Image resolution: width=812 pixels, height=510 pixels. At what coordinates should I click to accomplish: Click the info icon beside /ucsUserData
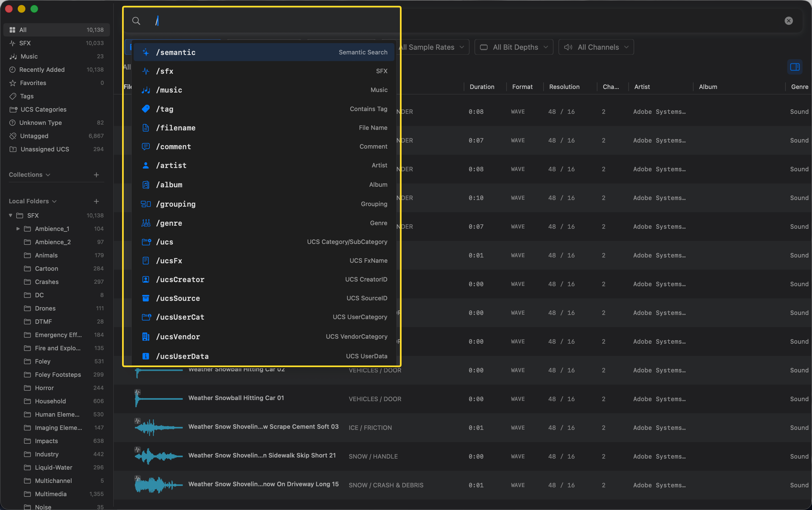pos(146,356)
